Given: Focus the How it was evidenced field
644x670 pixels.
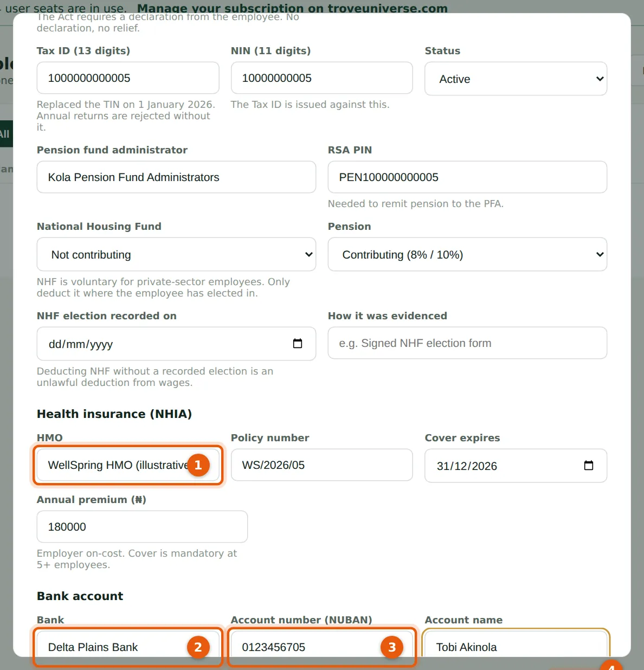Looking at the screenshot, I should 467,343.
